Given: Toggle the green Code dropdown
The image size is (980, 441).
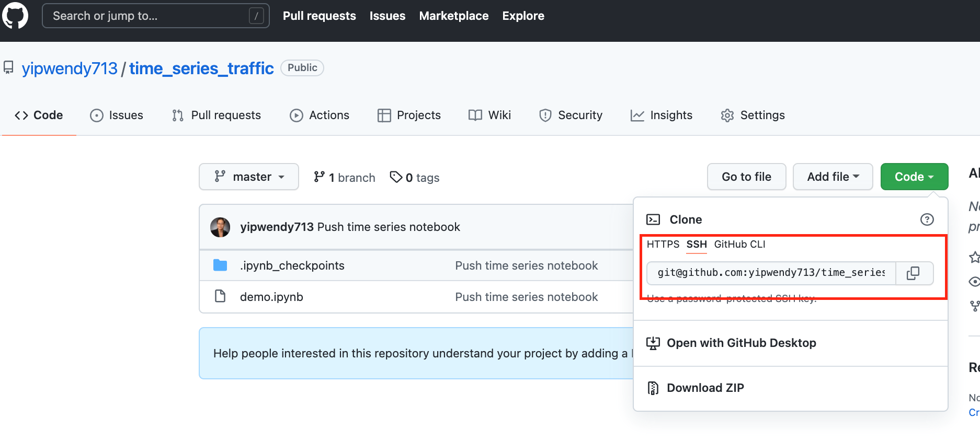Looking at the screenshot, I should 914,177.
